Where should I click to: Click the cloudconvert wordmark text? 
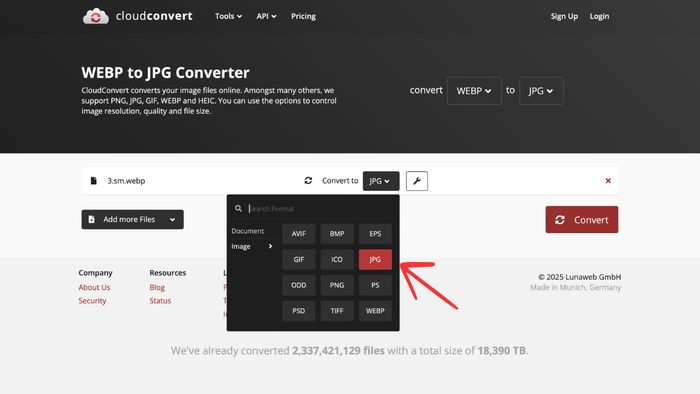[x=154, y=16]
